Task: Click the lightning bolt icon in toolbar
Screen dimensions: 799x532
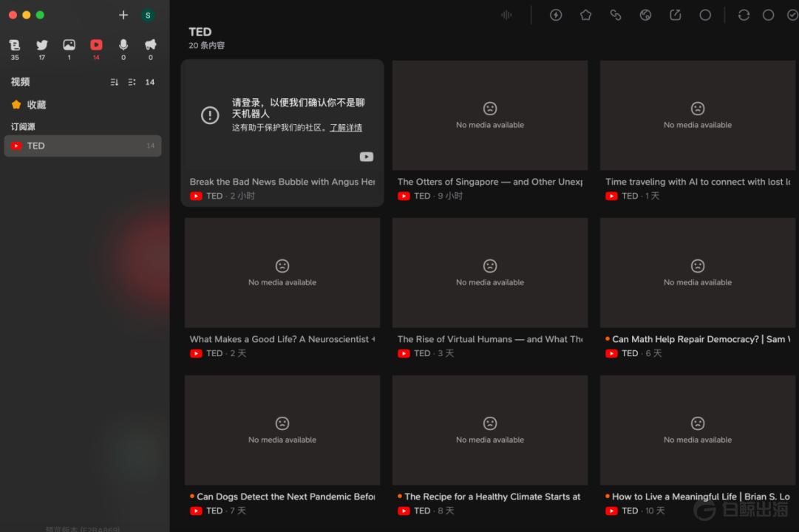Action: (x=556, y=15)
